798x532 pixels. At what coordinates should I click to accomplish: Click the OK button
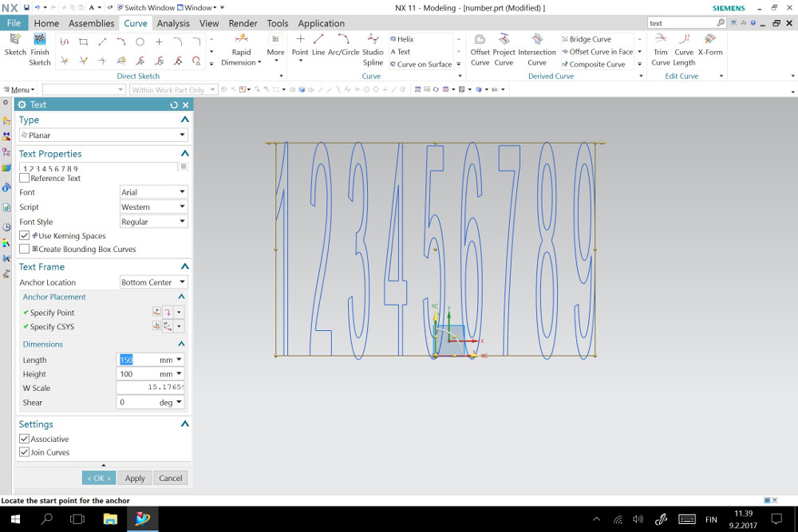click(99, 478)
